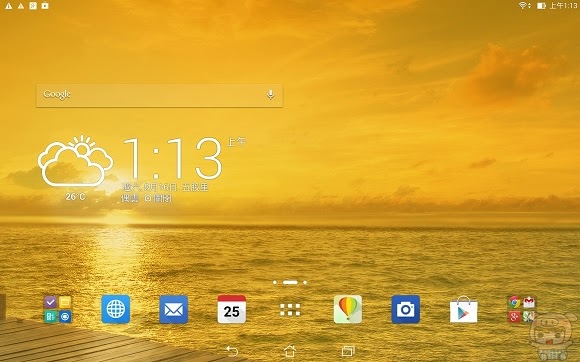Tap the Home navigation button

pyautogui.click(x=290, y=351)
